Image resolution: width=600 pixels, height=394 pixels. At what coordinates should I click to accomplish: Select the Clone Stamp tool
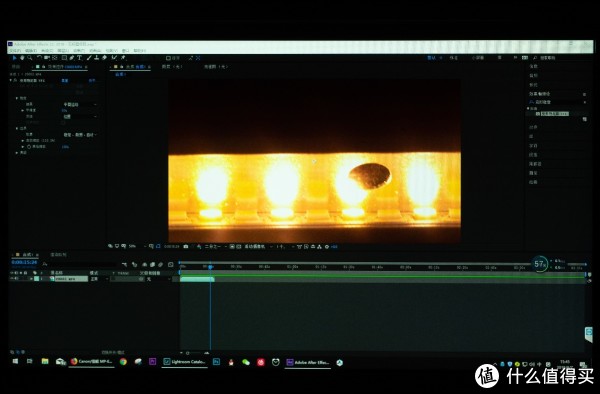click(96, 58)
